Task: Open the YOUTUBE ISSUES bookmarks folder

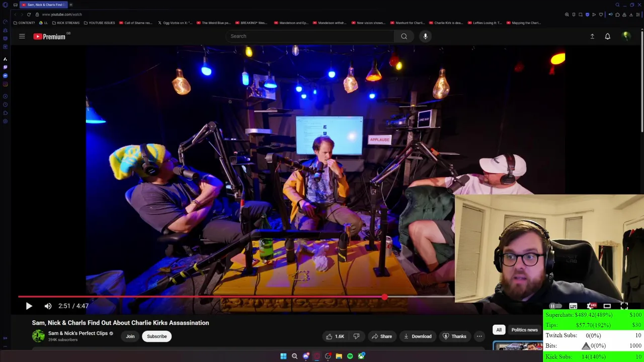Action: pos(99,23)
